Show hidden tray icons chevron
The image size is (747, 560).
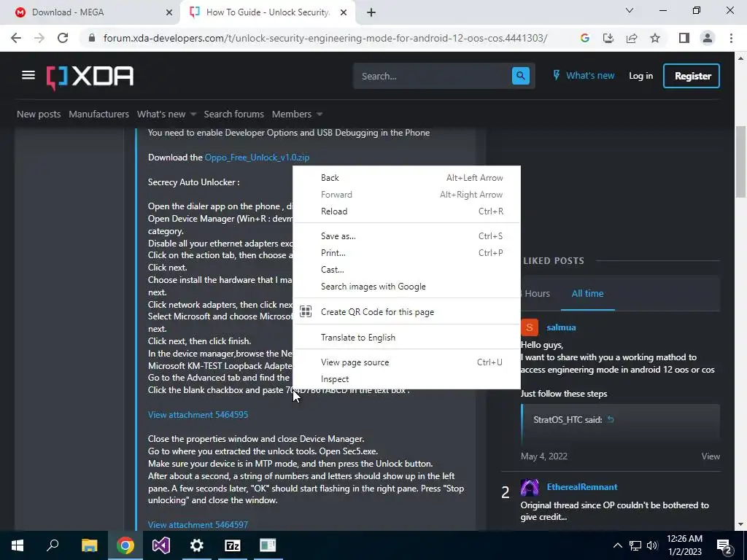click(x=617, y=545)
